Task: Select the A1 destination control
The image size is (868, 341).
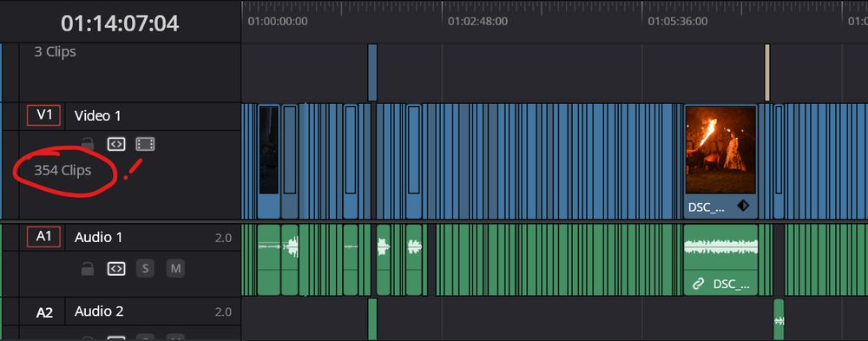Action: 43,237
